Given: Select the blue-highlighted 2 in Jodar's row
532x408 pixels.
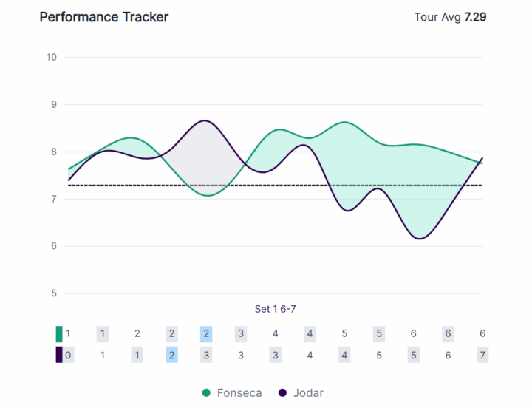Looking at the screenshot, I should click(171, 355).
